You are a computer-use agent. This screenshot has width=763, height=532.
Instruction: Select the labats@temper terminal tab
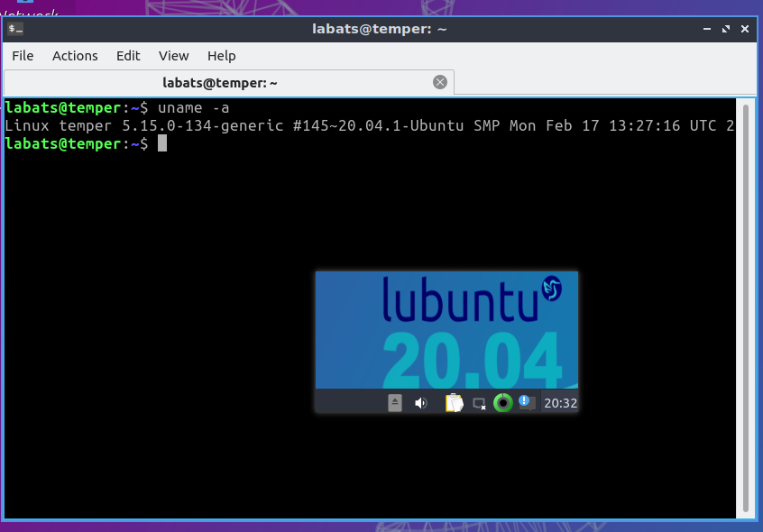pos(219,81)
